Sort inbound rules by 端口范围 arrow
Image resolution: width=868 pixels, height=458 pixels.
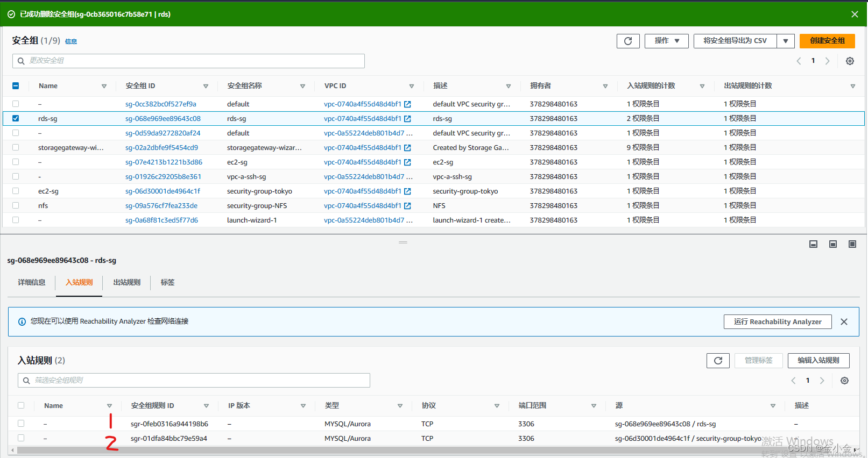click(594, 406)
